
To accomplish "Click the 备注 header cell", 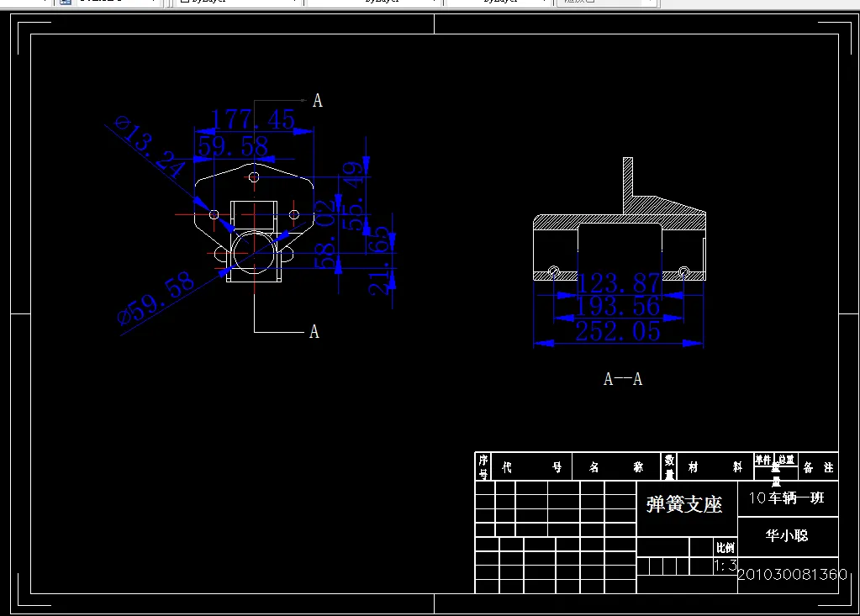I will (x=818, y=467).
